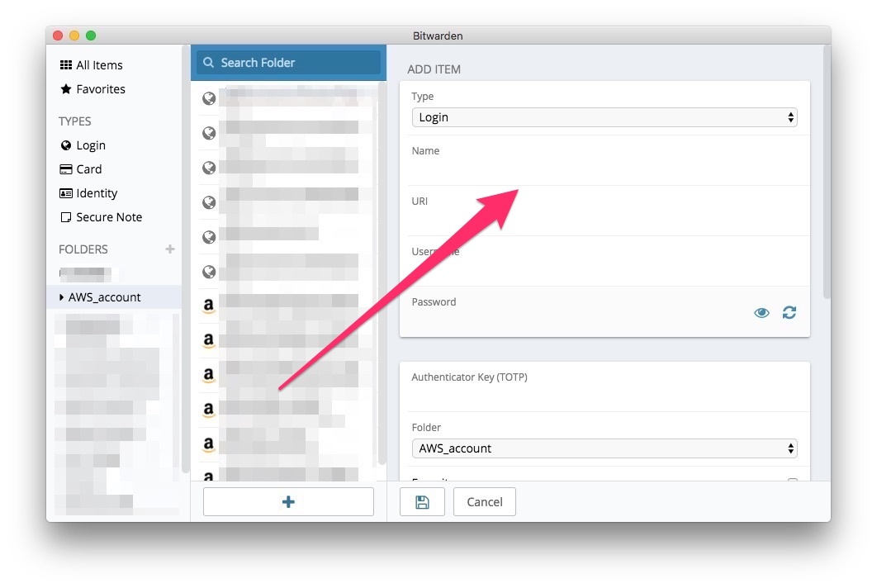The height and width of the screenshot is (588, 877).
Task: Click the Name input field
Action: coord(604,170)
